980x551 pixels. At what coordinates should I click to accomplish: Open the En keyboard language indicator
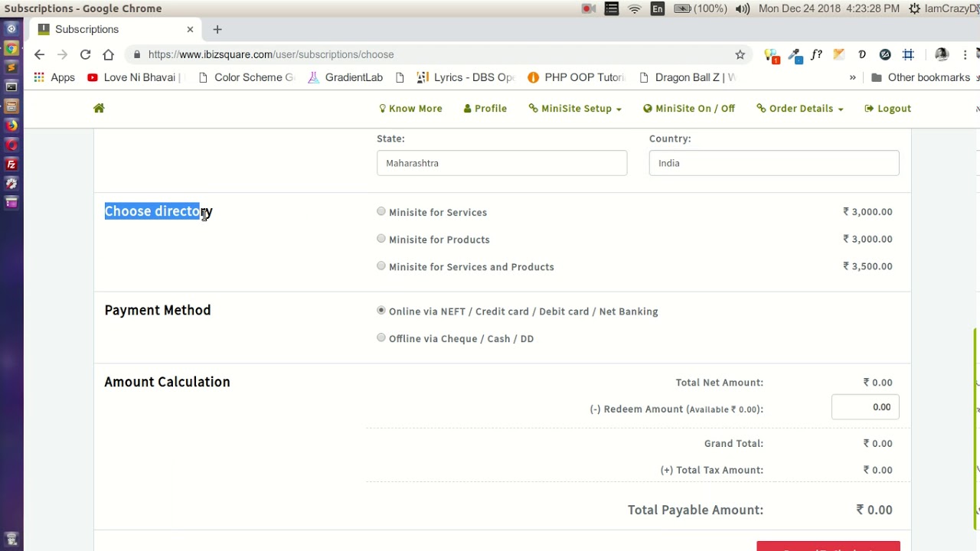[658, 8]
